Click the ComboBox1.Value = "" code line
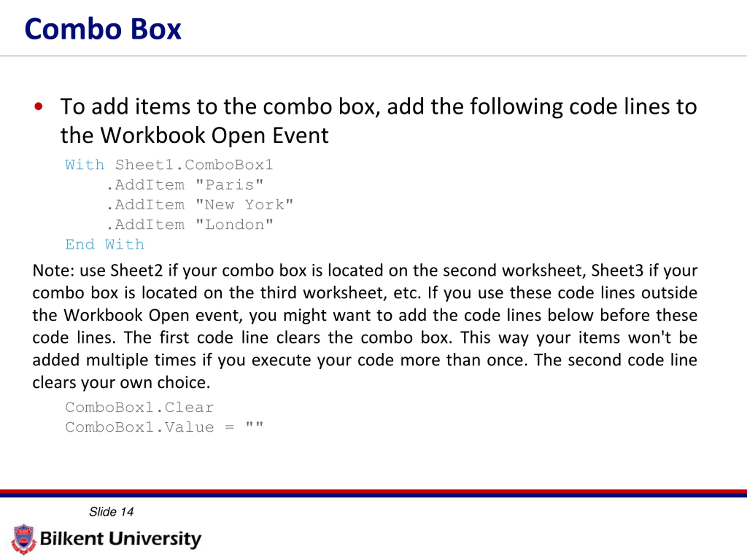The height and width of the screenshot is (560, 747). tap(164, 427)
